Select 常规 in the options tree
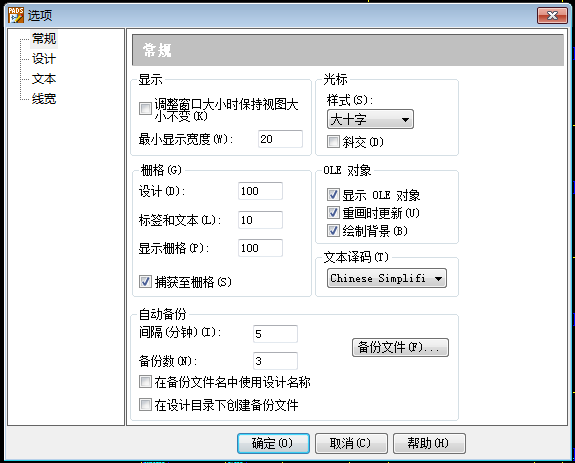 44,38
